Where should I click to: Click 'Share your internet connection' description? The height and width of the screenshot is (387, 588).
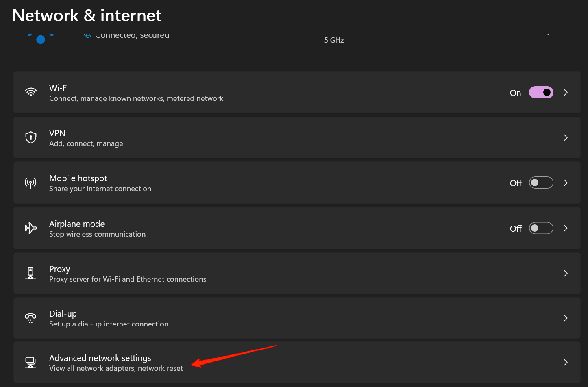coord(100,189)
